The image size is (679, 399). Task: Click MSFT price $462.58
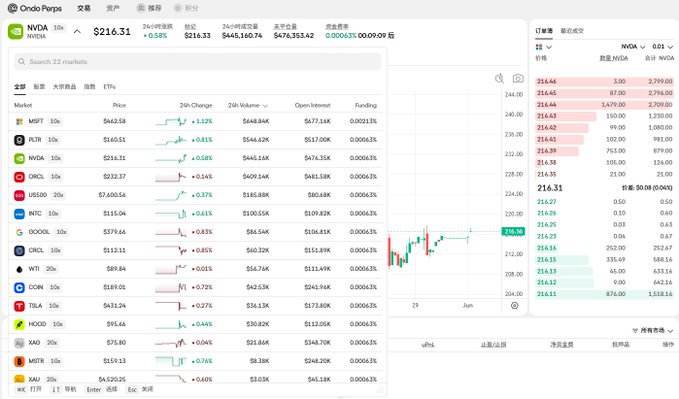(x=114, y=121)
